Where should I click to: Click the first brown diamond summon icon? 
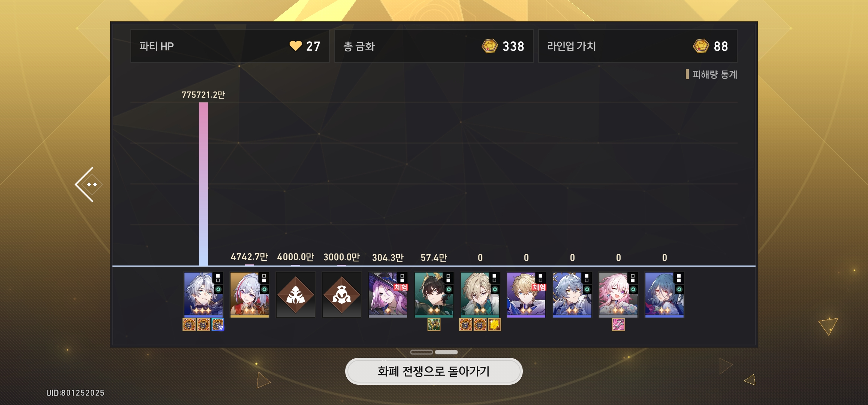(296, 295)
